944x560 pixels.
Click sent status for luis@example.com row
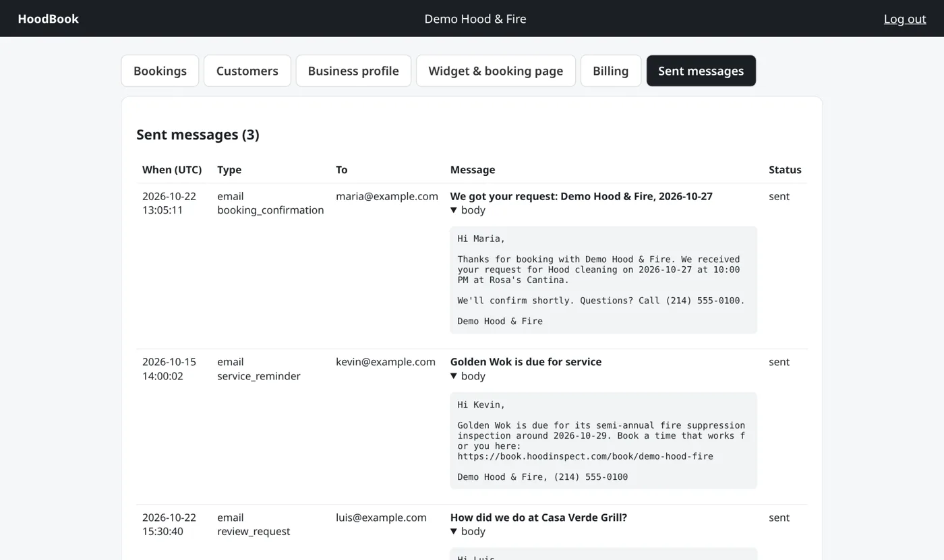779,518
